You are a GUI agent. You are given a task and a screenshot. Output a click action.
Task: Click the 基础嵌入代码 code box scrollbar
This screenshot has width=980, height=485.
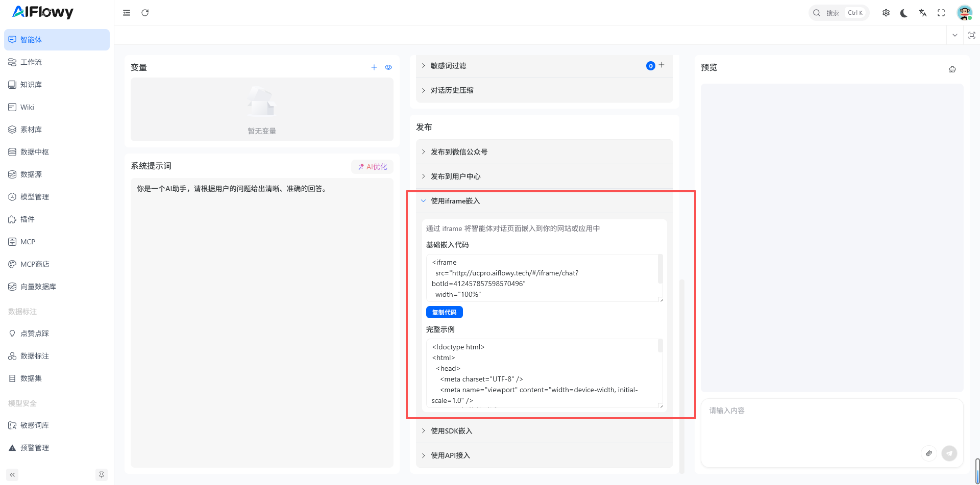(x=660, y=269)
